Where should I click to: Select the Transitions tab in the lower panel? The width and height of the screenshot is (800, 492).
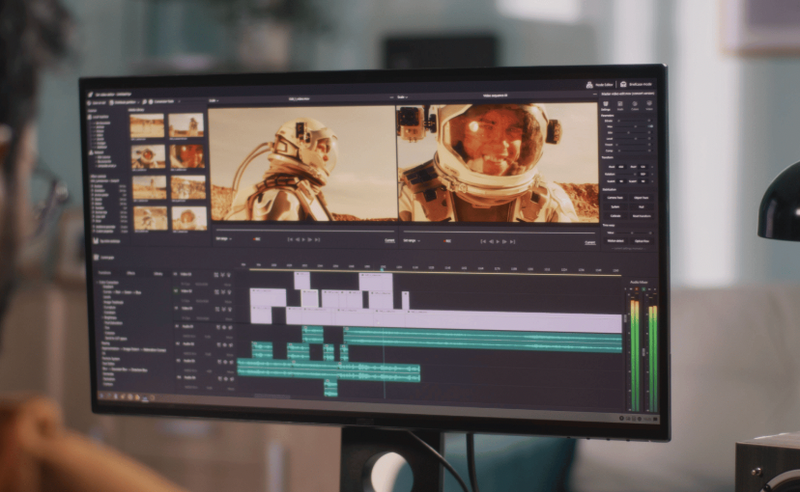(x=105, y=273)
